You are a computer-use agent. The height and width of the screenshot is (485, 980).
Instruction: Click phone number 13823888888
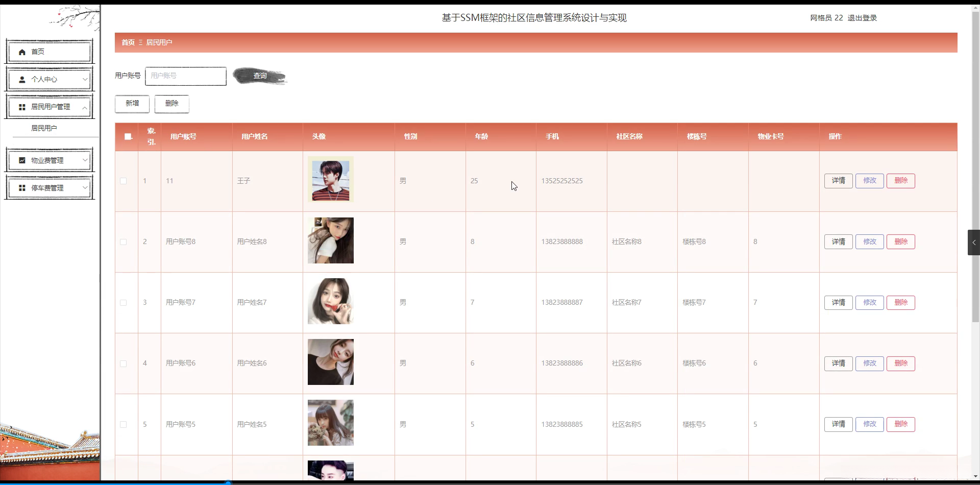(562, 242)
